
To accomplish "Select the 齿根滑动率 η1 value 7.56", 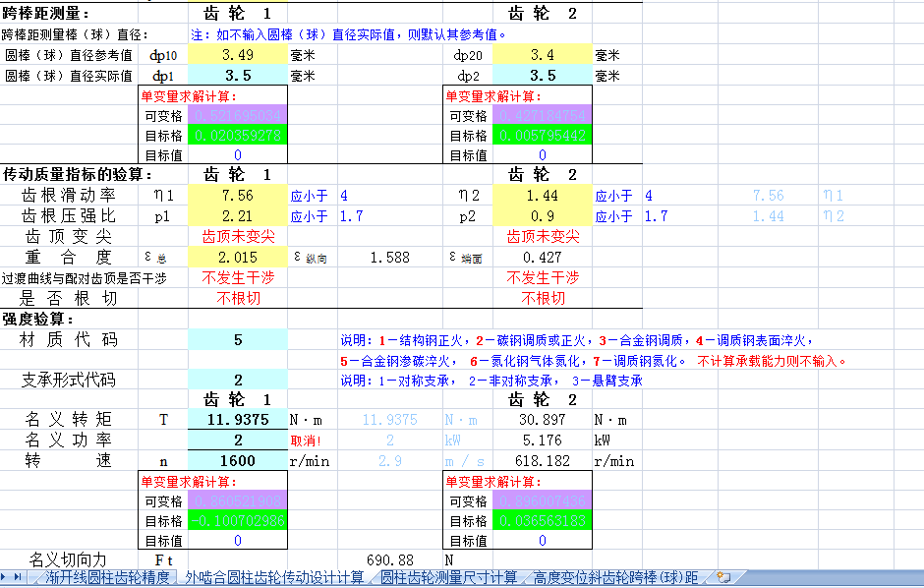I will 238,196.
